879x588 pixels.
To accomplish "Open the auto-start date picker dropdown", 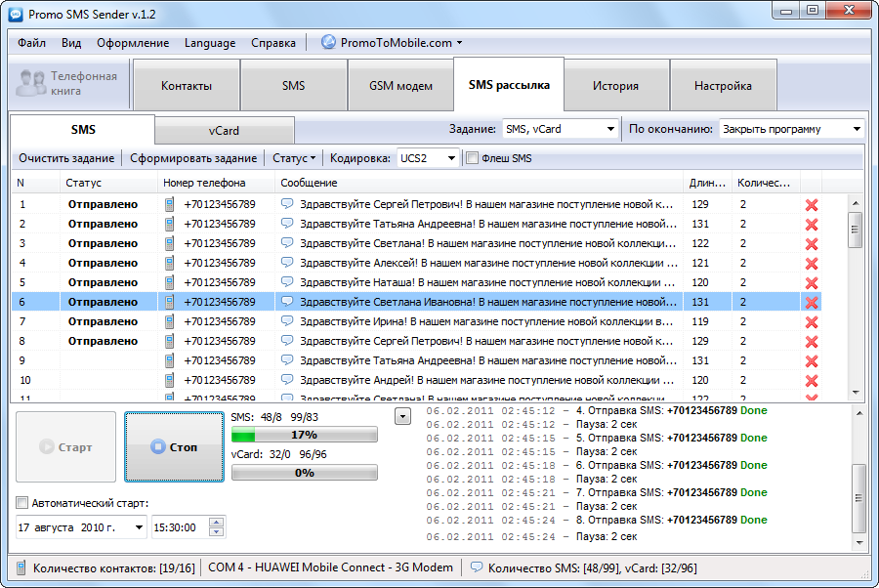I will [x=139, y=527].
